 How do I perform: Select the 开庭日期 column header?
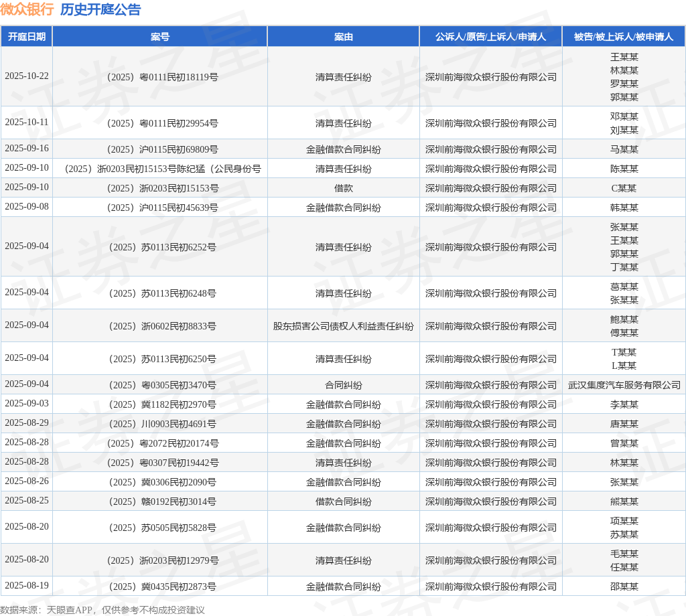(x=27, y=37)
